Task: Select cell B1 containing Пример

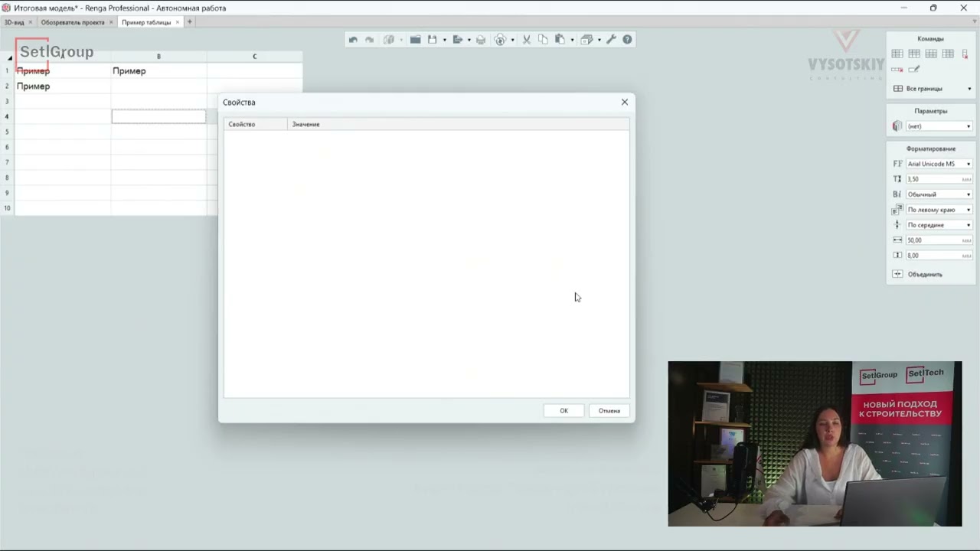Action: click(158, 70)
